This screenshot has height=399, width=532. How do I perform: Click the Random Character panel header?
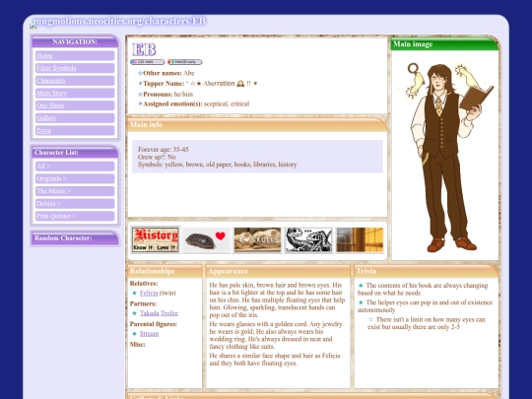75,238
